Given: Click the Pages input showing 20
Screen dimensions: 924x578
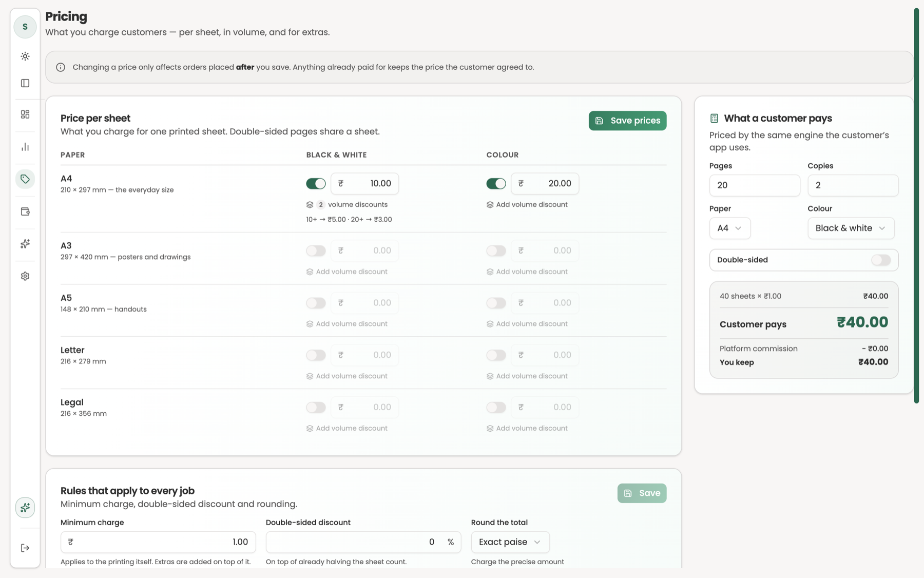Looking at the screenshot, I should pyautogui.click(x=754, y=185).
